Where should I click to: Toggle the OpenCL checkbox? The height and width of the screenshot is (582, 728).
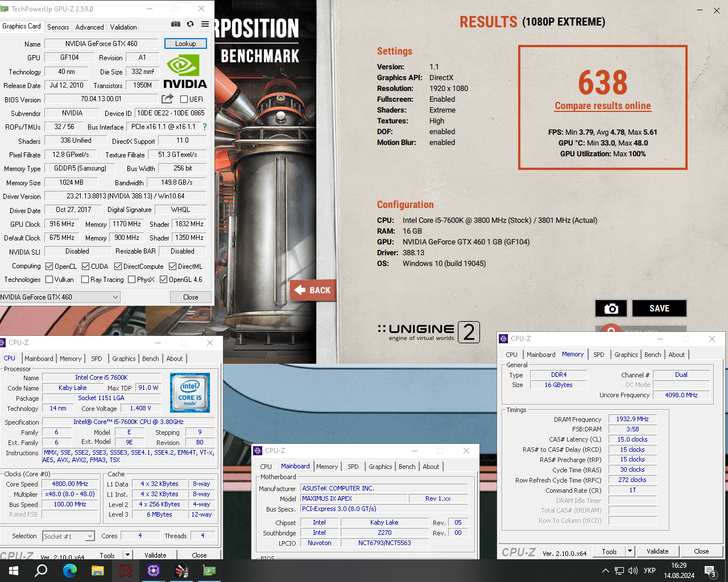coord(49,267)
